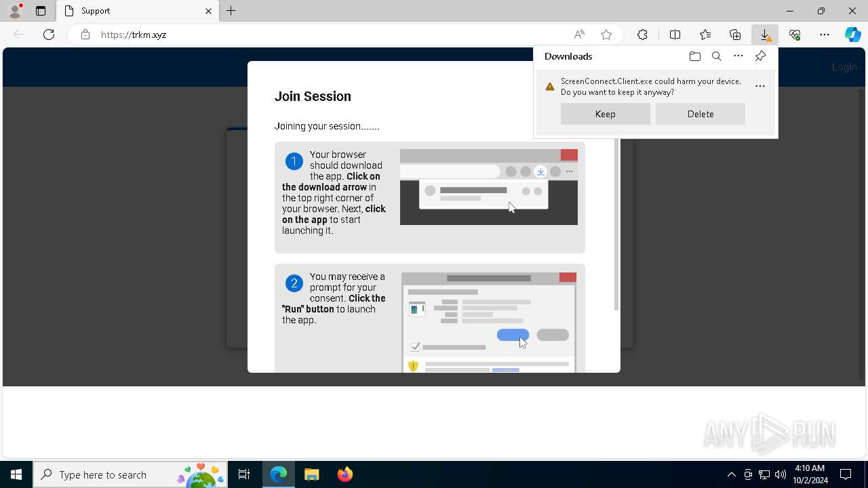Launch Firefox from taskbar

tap(345, 474)
